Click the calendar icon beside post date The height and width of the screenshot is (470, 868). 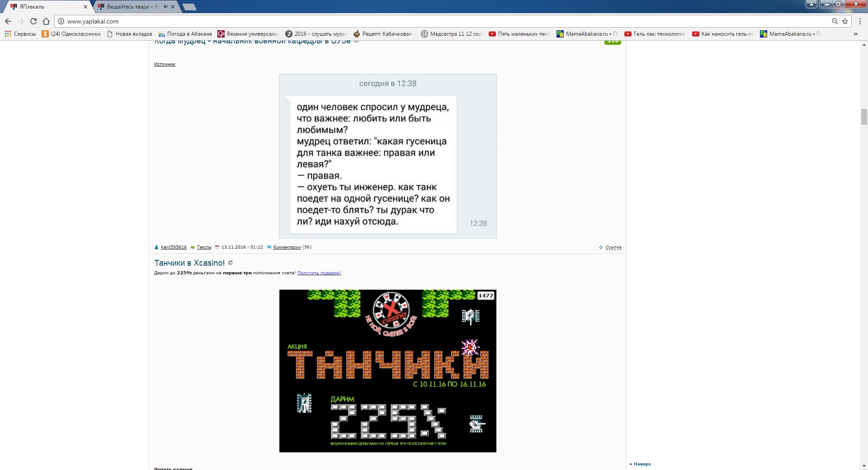point(217,247)
